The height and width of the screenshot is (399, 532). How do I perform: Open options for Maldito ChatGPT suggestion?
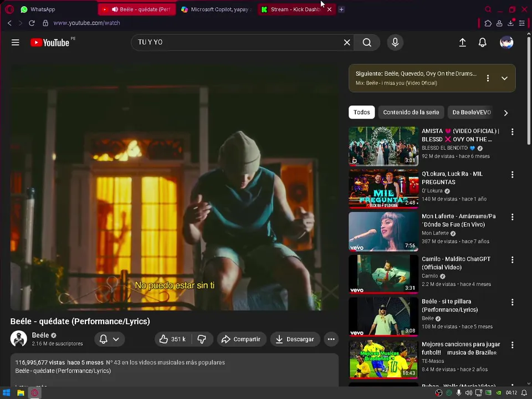(512, 259)
